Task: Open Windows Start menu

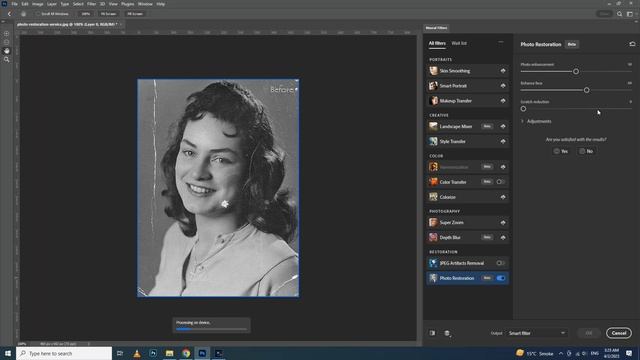Action: [x=8, y=353]
